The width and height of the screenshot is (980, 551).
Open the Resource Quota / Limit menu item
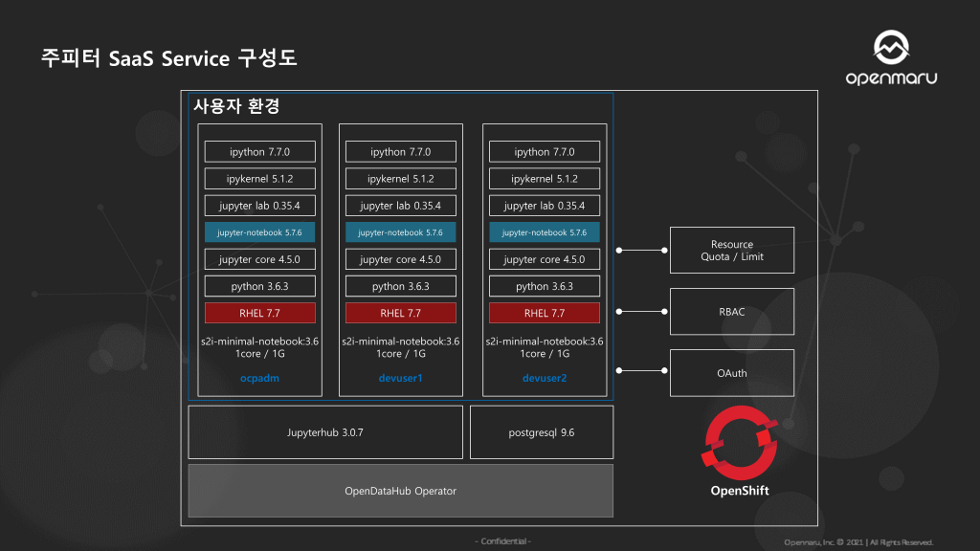731,250
